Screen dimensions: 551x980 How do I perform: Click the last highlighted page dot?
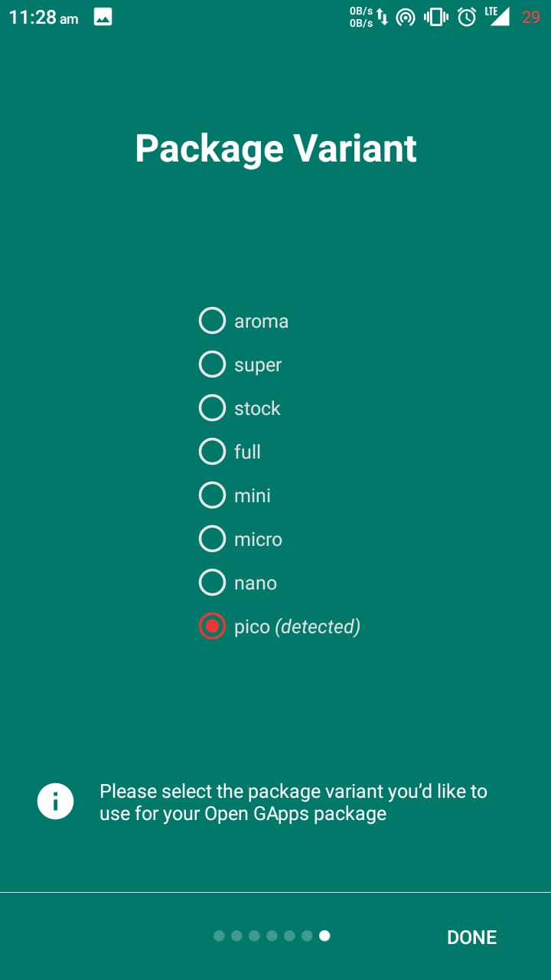(324, 936)
